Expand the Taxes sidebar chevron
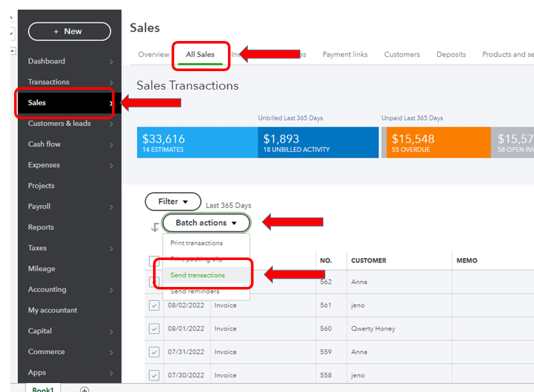Screen dimensions: 534x392 coord(111,249)
